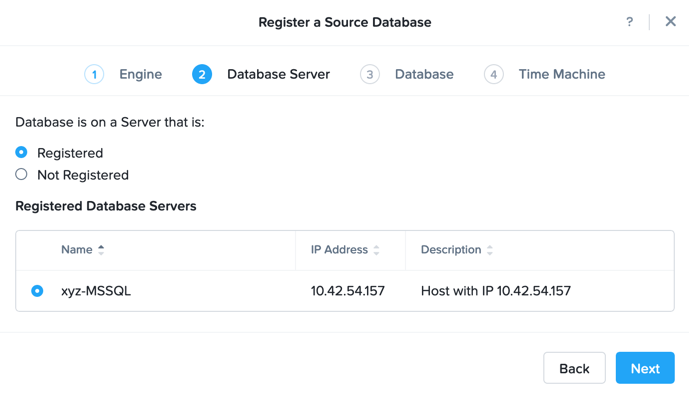Select the xyz-MSSQL server radio button
Image resolution: width=689 pixels, height=395 pixels.
pos(37,291)
